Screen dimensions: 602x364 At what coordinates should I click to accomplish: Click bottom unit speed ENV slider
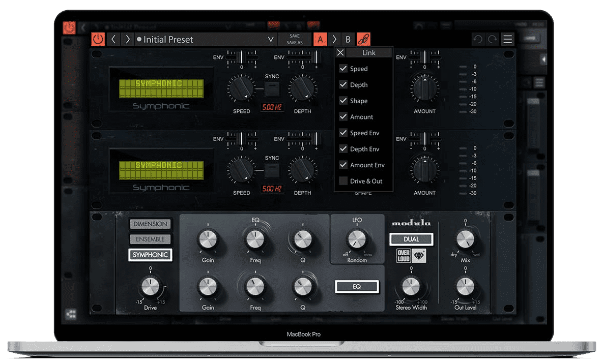tap(242, 139)
